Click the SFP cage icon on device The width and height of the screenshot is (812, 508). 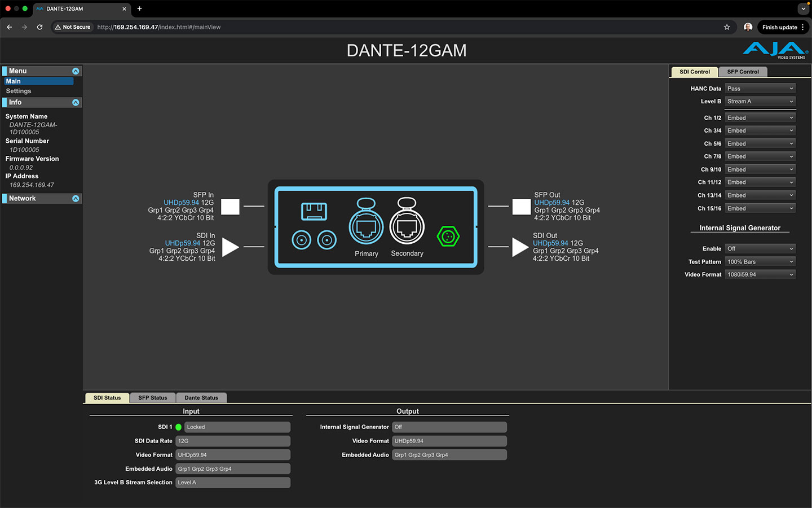(314, 212)
